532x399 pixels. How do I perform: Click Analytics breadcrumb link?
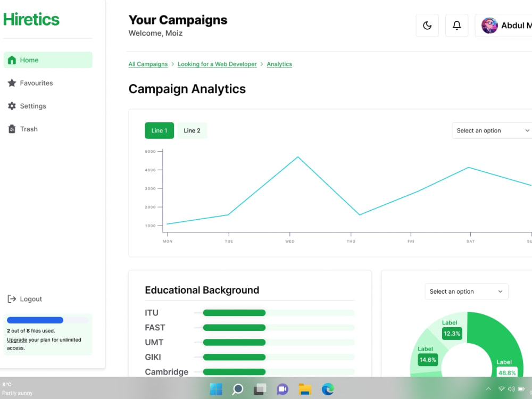coord(279,64)
